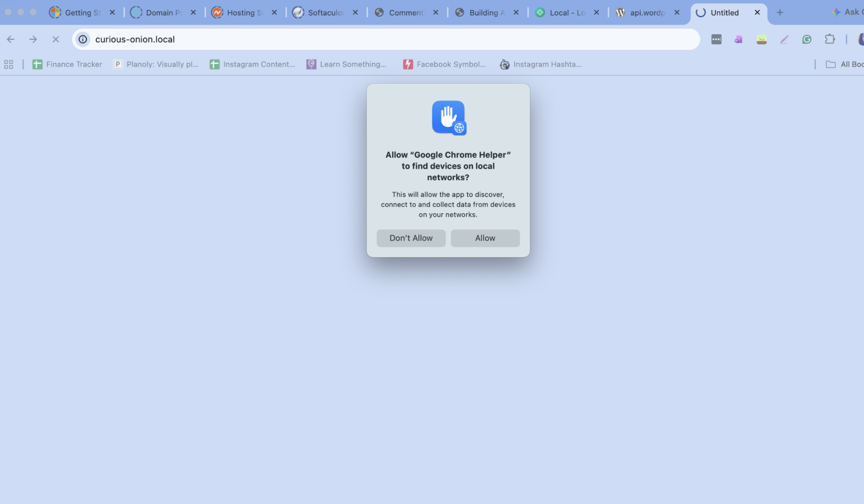This screenshot has width=864, height=504.
Task: Click the purple Teams-style extension icon
Action: 738,40
